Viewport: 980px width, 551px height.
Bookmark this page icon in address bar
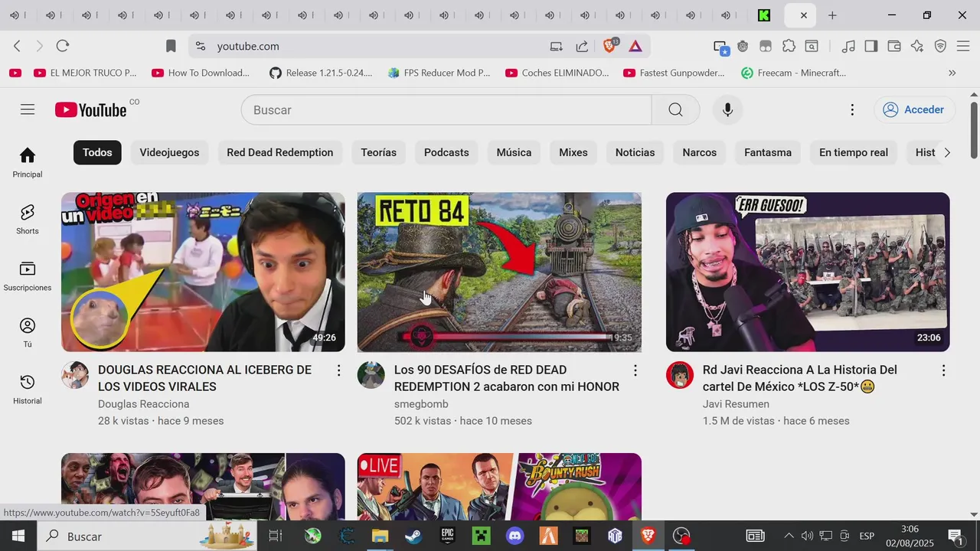pyautogui.click(x=171, y=46)
